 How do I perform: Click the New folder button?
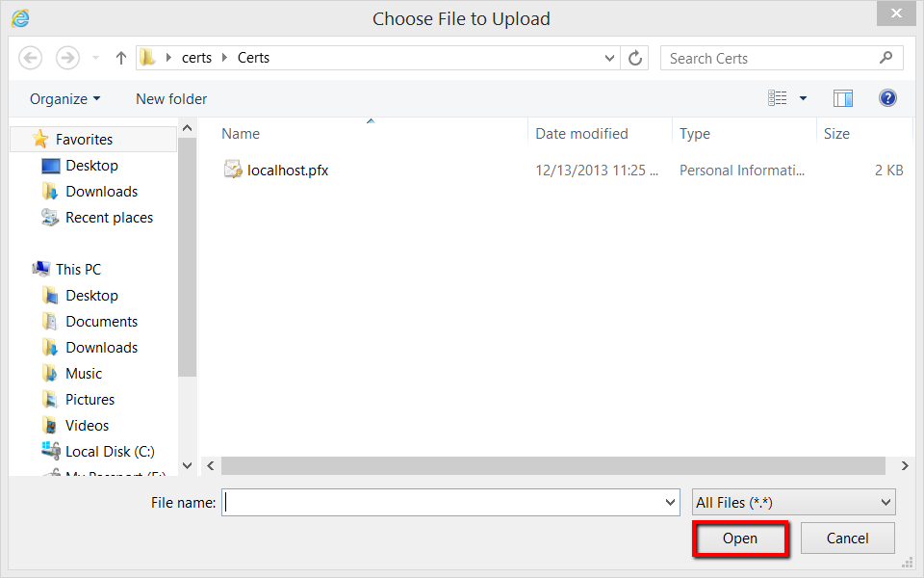point(171,99)
